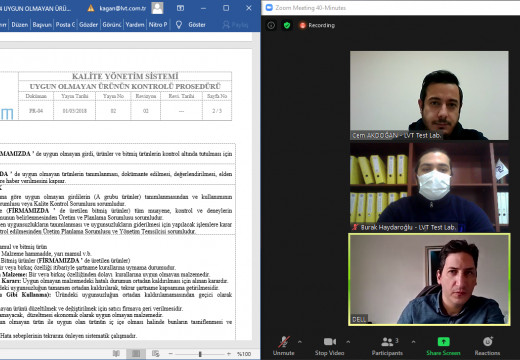Screen dimensions: 520x360
Task: Open the Participants panel
Action: tap(387, 346)
